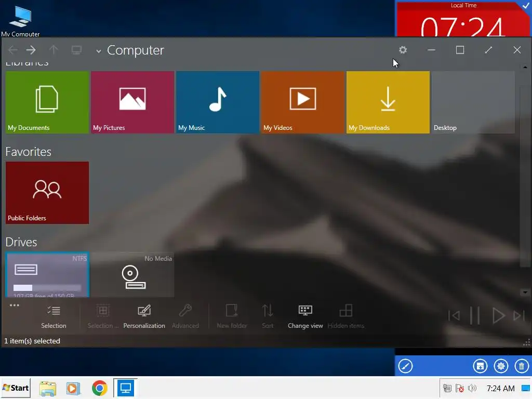The image size is (532, 399).
Task: Launch Google Chrome from the taskbar
Action: coord(99,388)
